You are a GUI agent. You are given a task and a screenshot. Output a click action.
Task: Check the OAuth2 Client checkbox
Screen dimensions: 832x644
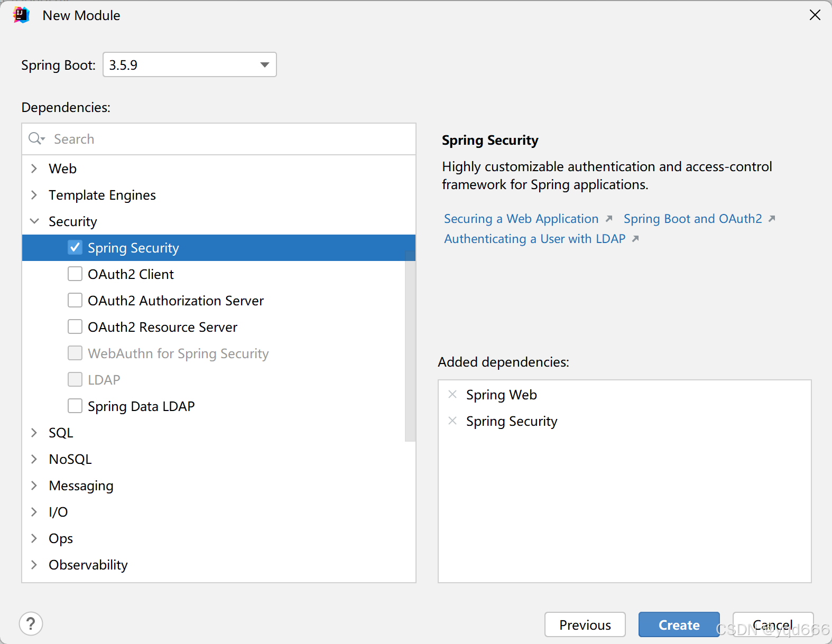pos(75,274)
